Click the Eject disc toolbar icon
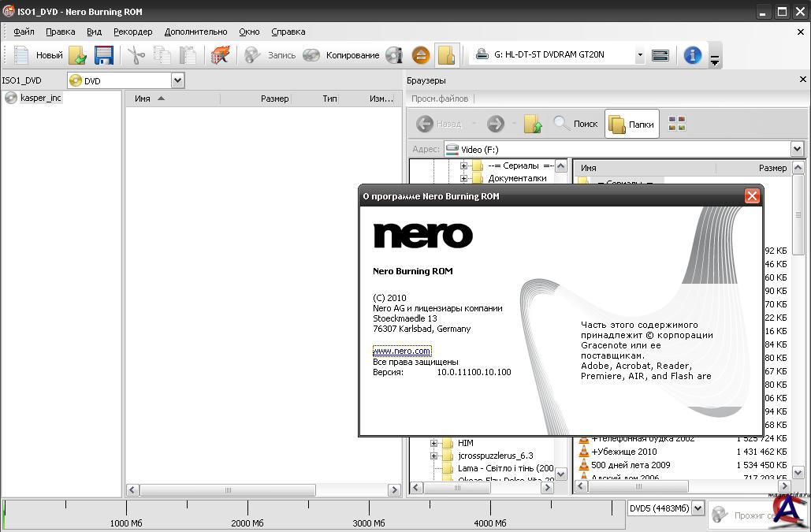Viewport: 811px width, 532px height. coord(421,55)
